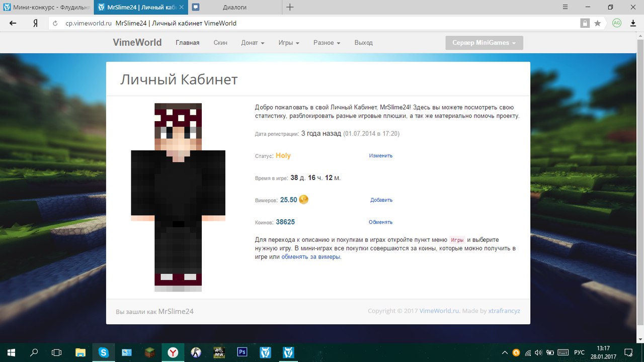
Task: Click the 25.50 vimers balance value
Action: pyautogui.click(x=288, y=200)
